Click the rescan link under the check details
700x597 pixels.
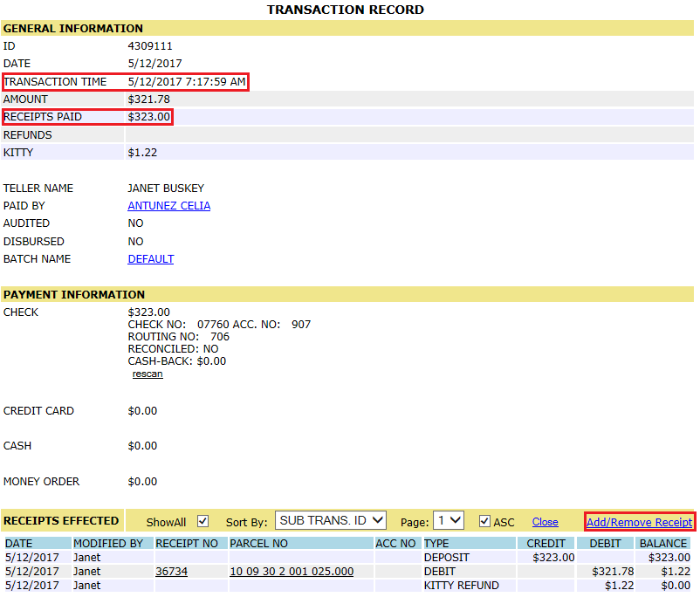(148, 374)
